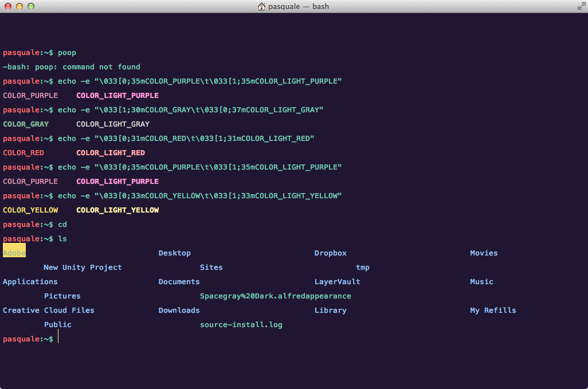Click the home folder icon in title bar
588x389 pixels.
point(261,6)
